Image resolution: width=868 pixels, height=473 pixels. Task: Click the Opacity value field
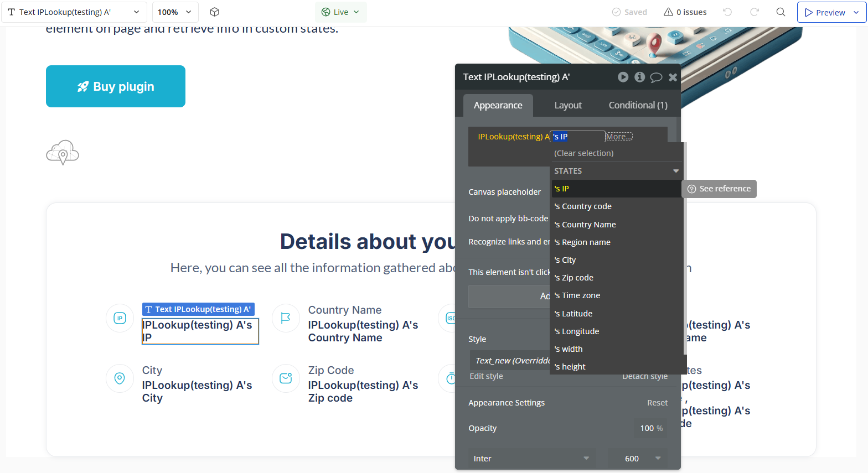click(x=650, y=428)
